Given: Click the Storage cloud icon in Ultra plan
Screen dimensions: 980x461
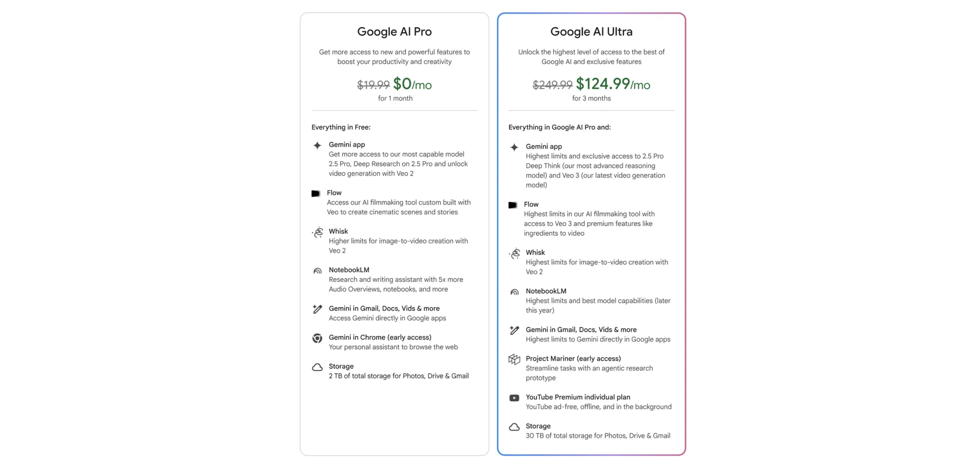Looking at the screenshot, I should tap(514, 427).
